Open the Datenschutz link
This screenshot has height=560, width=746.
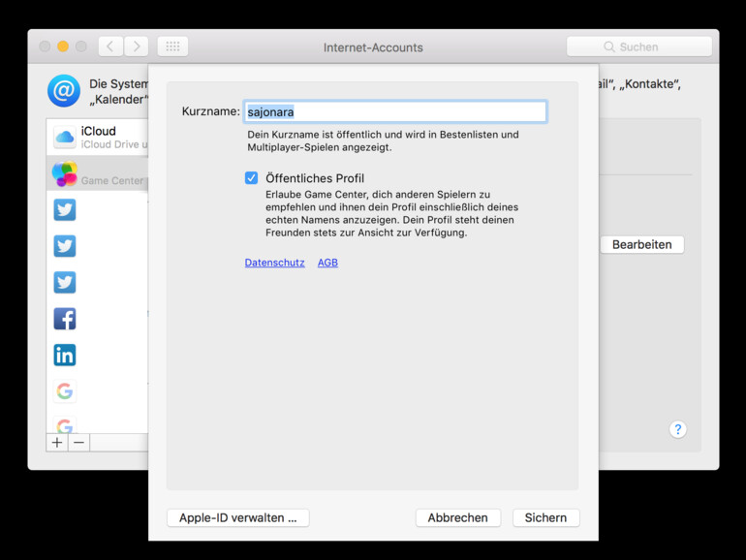point(274,263)
